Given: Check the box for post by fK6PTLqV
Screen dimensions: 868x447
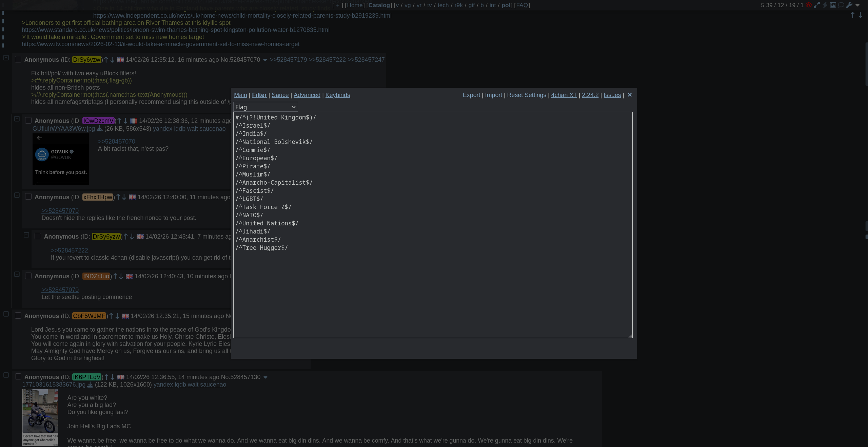Looking at the screenshot, I should 18,377.
